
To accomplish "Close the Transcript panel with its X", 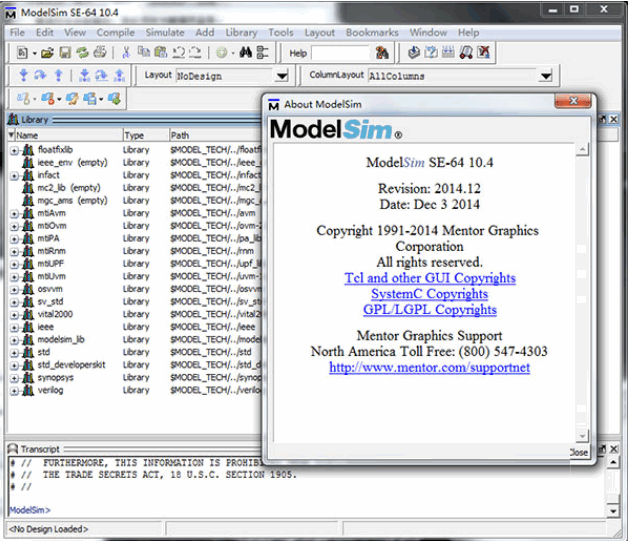I will pos(614,449).
